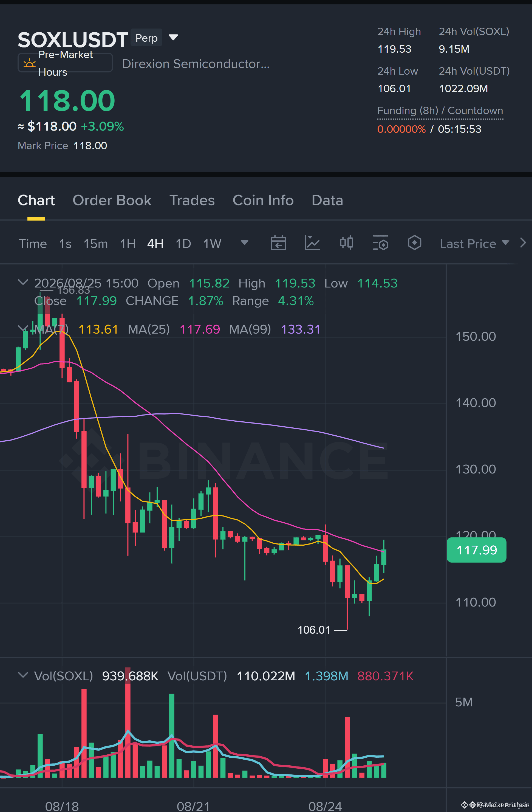Screen dimensions: 532x812
Task: Tap the 24h Low value 106.01
Action: (x=394, y=89)
